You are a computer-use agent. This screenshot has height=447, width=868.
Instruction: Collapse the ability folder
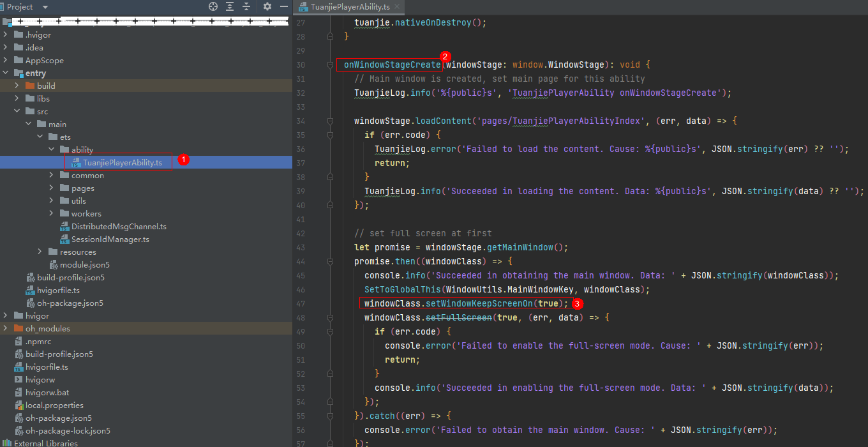(x=52, y=149)
